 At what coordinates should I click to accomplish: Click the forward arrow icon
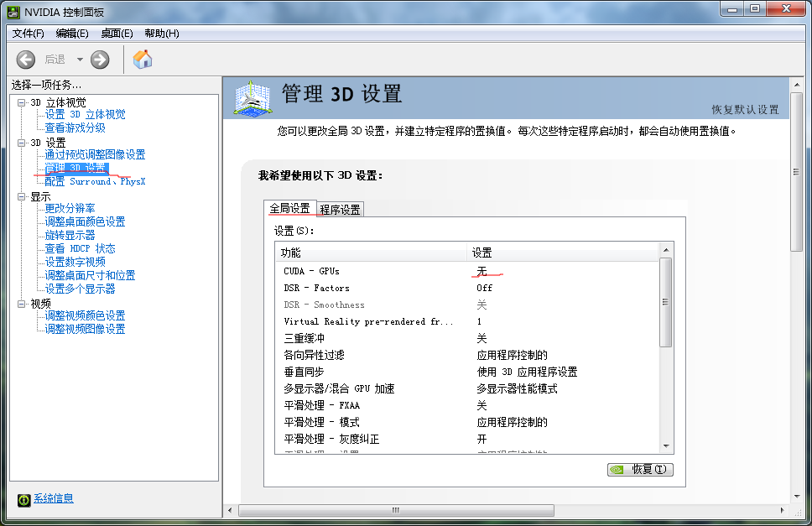[x=100, y=60]
